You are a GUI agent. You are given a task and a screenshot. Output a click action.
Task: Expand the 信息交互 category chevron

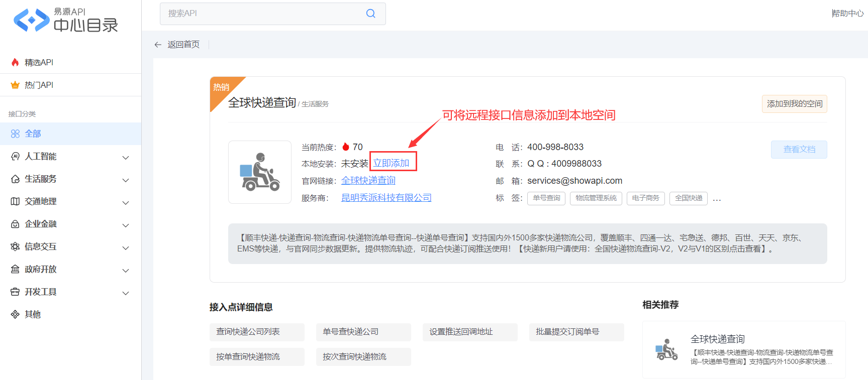click(126, 247)
